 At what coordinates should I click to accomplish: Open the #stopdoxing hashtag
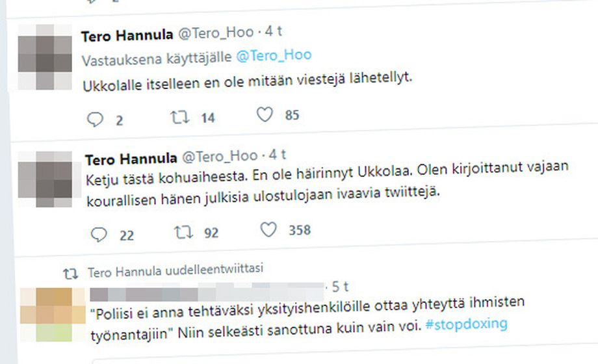point(466,324)
